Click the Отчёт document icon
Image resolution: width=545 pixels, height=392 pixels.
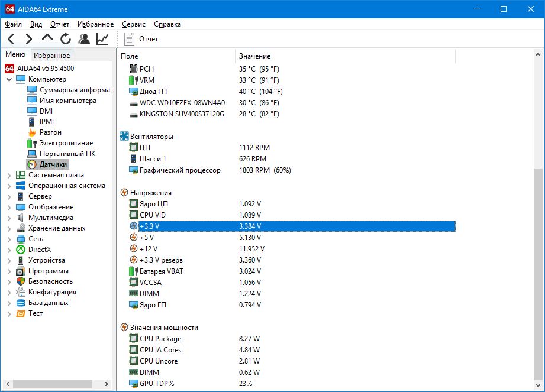129,39
